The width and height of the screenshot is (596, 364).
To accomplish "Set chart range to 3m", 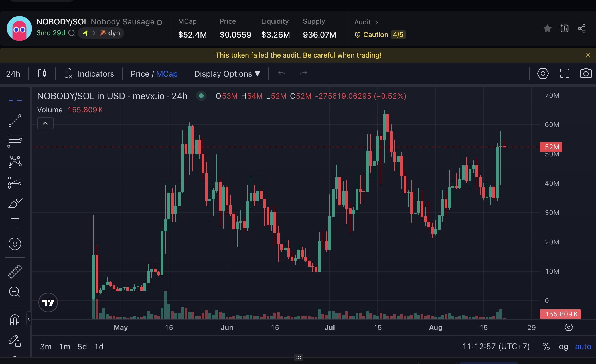I will (46, 347).
